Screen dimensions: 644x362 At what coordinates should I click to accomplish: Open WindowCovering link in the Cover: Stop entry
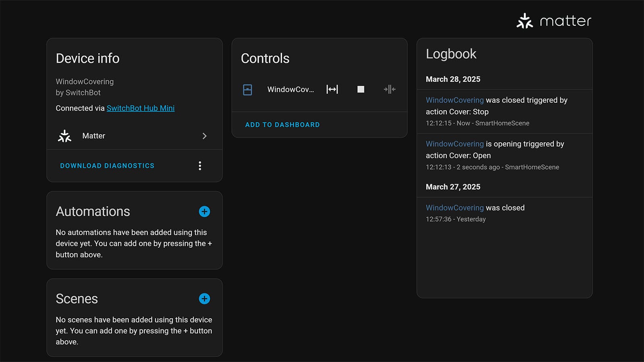(x=455, y=100)
